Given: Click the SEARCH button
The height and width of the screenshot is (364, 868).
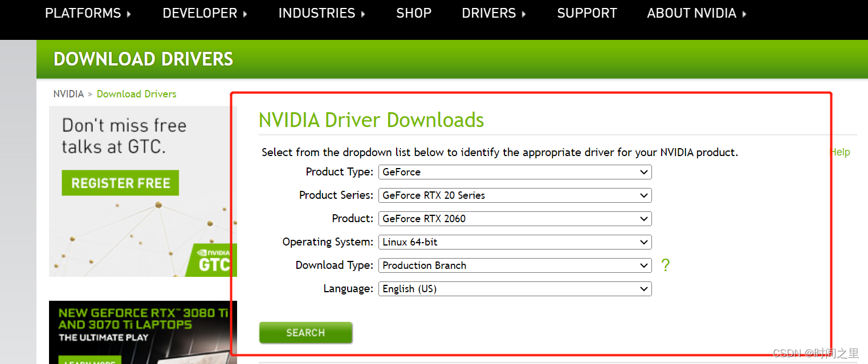Looking at the screenshot, I should click(305, 333).
